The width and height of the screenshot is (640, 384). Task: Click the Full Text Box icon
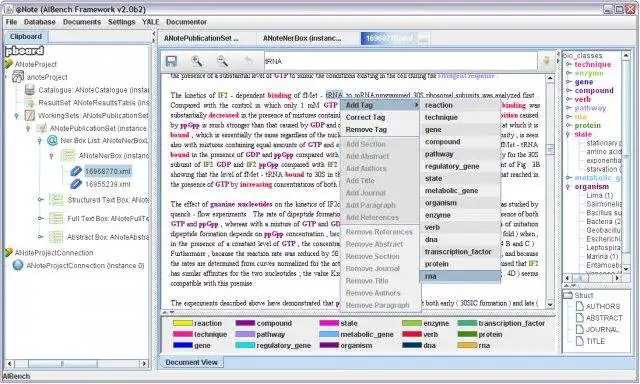click(x=56, y=218)
